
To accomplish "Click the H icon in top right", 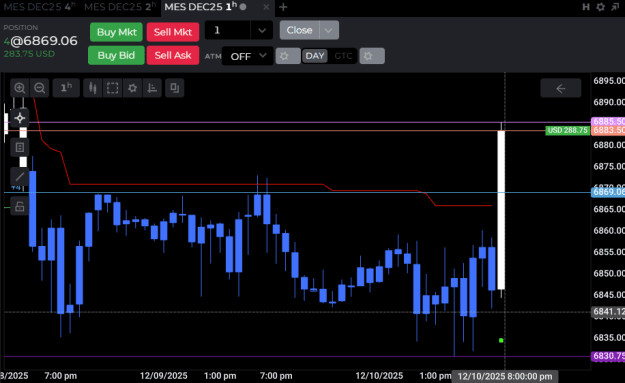I will (586, 7).
